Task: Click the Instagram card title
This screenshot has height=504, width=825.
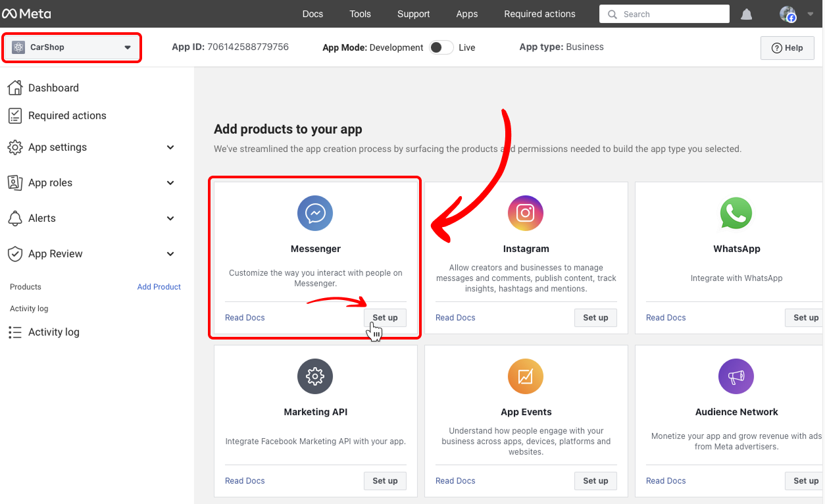Action: pos(526,249)
